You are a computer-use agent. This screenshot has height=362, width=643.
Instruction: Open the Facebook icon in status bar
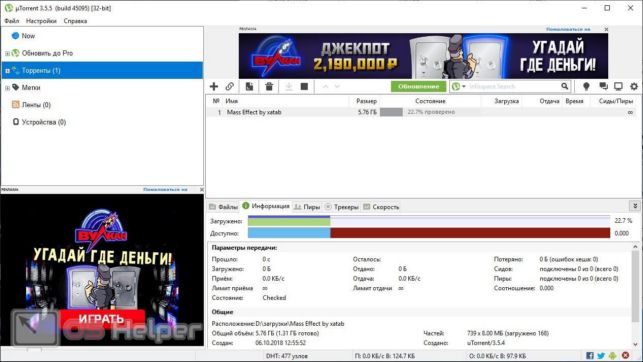click(x=590, y=355)
